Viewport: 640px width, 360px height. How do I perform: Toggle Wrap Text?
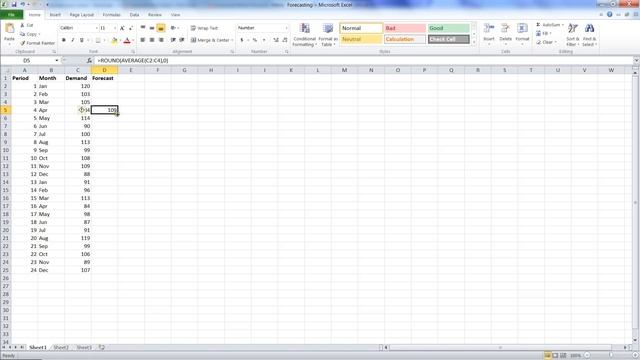point(204,28)
